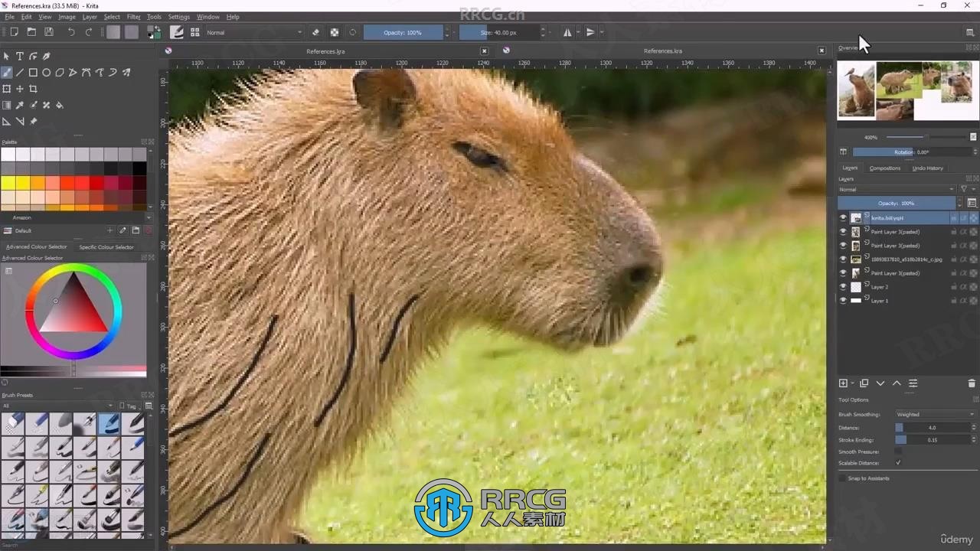Open the brush presets All tag dropdown

(57, 406)
